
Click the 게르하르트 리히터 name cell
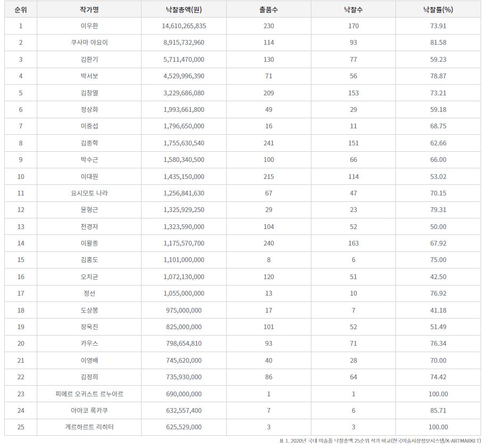[88, 427]
